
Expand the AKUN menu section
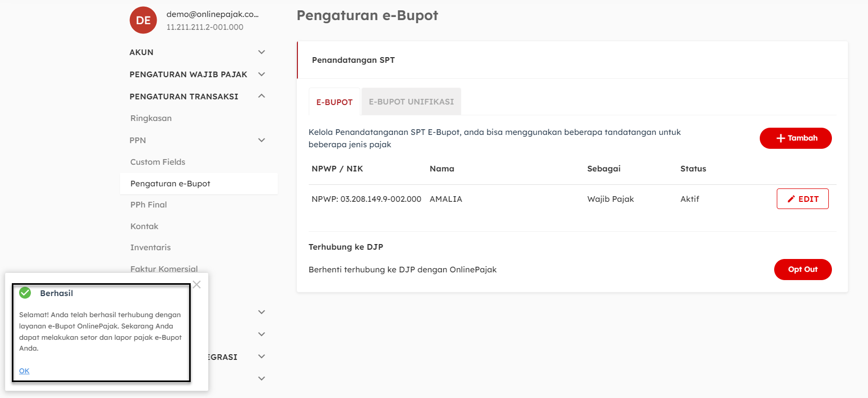(261, 52)
